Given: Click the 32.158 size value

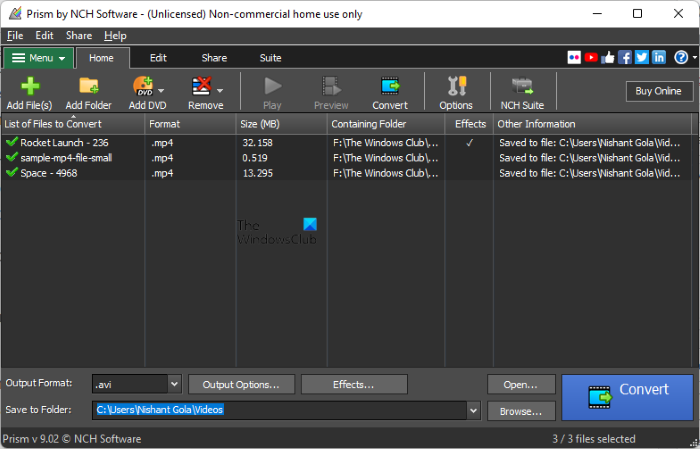Looking at the screenshot, I should click(258, 143).
